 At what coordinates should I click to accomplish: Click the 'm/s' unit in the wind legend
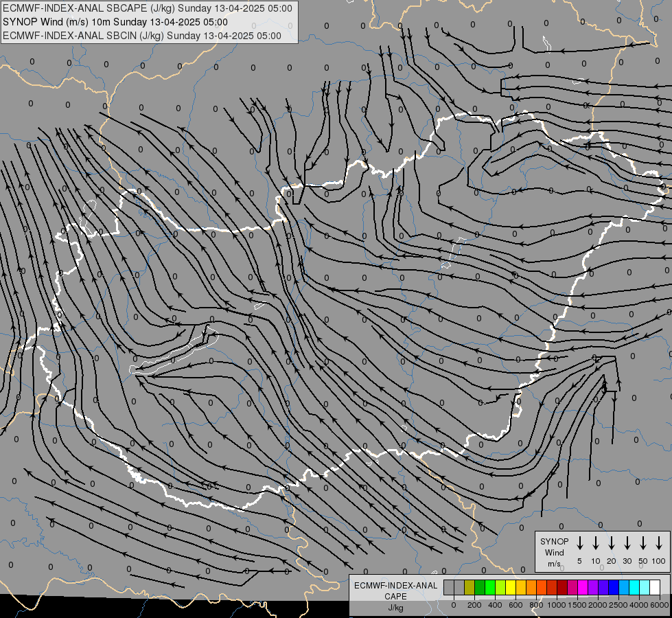[x=554, y=564]
